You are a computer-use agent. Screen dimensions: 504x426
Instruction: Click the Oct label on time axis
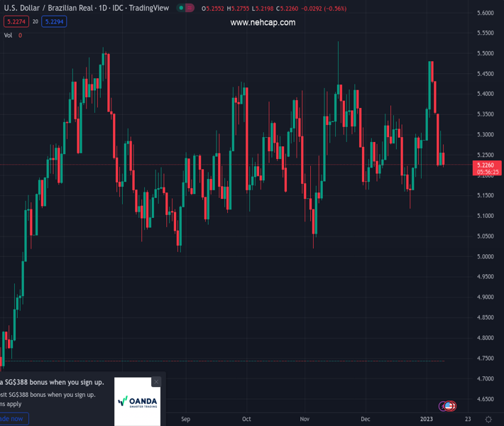click(246, 420)
